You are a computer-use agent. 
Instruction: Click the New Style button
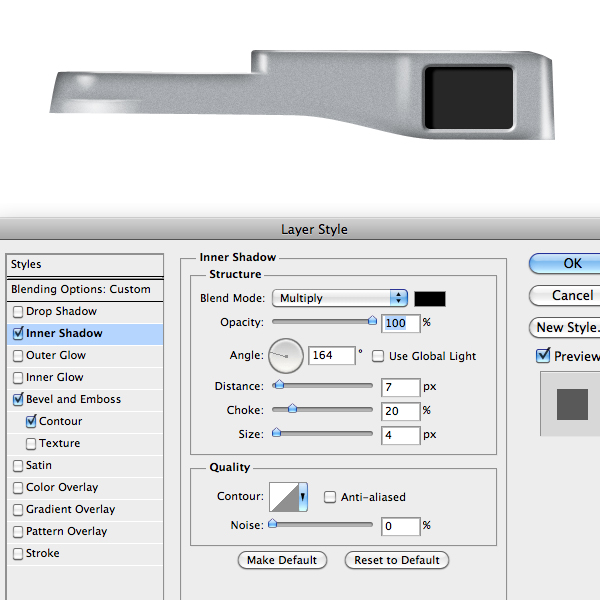click(565, 328)
